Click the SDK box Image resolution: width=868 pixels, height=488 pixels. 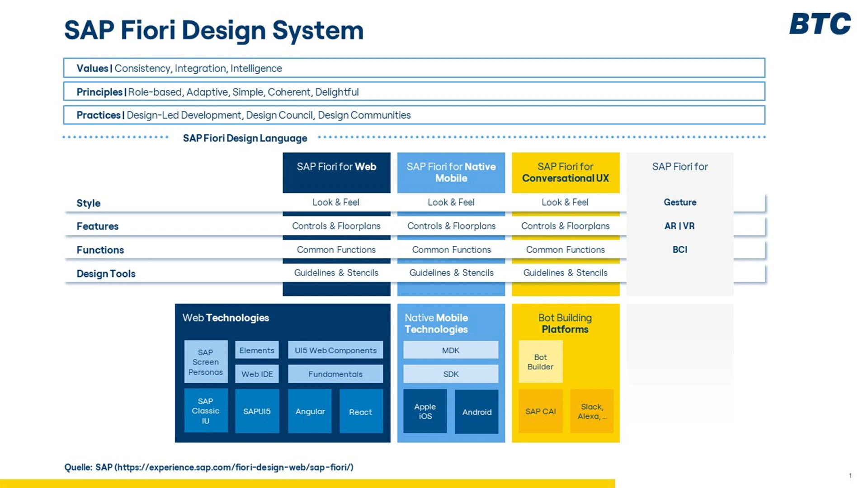(x=451, y=374)
